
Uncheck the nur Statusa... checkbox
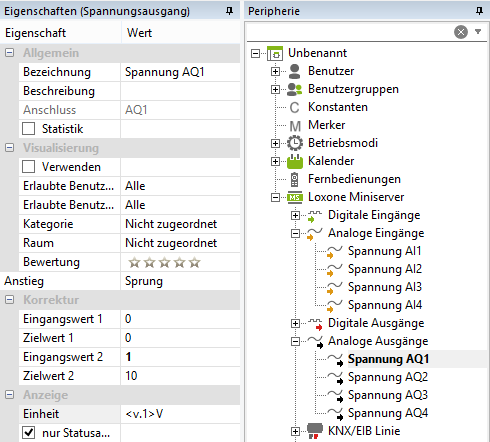(28, 433)
